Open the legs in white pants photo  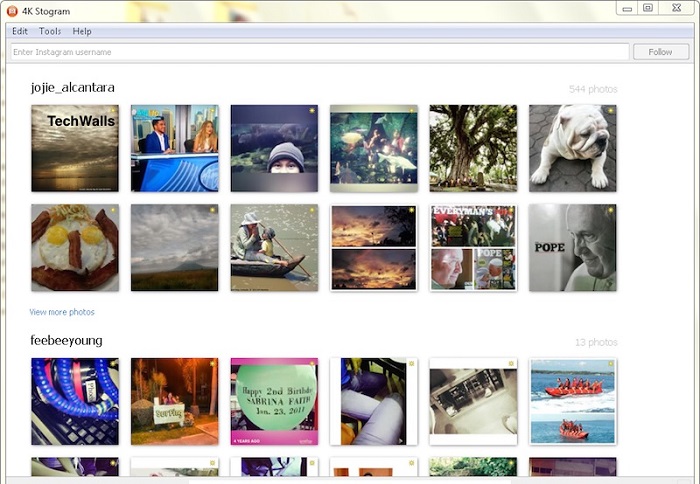(374, 401)
